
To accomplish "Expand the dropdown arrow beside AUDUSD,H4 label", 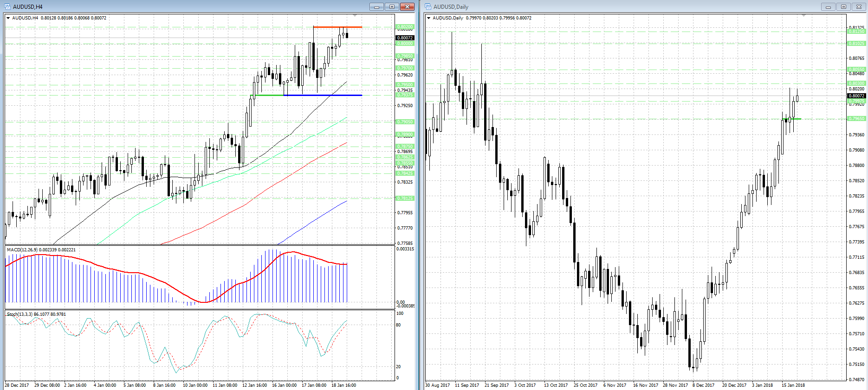I will click(8, 18).
